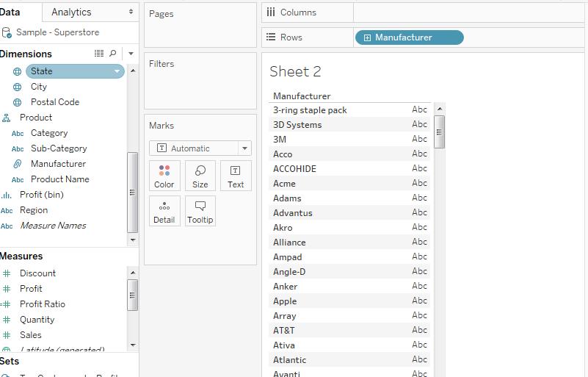Click the Color marks card button
The width and height of the screenshot is (588, 377).
(x=164, y=176)
